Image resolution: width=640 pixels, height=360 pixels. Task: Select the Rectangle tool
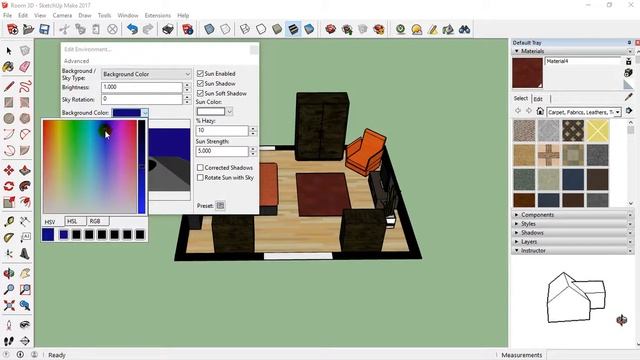[x=9, y=102]
